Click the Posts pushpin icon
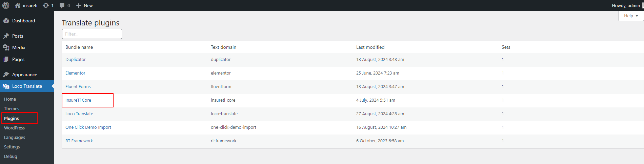The width and height of the screenshot is (644, 164). point(6,36)
